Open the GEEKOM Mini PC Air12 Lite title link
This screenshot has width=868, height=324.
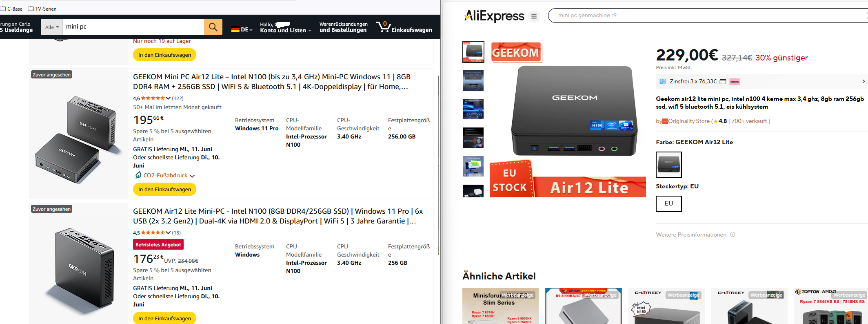pos(272,82)
